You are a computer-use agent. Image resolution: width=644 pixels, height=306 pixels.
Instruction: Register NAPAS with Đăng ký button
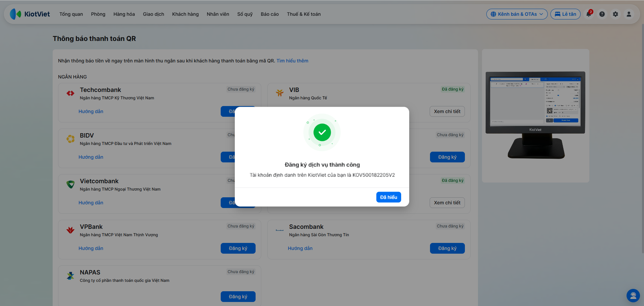click(x=238, y=297)
